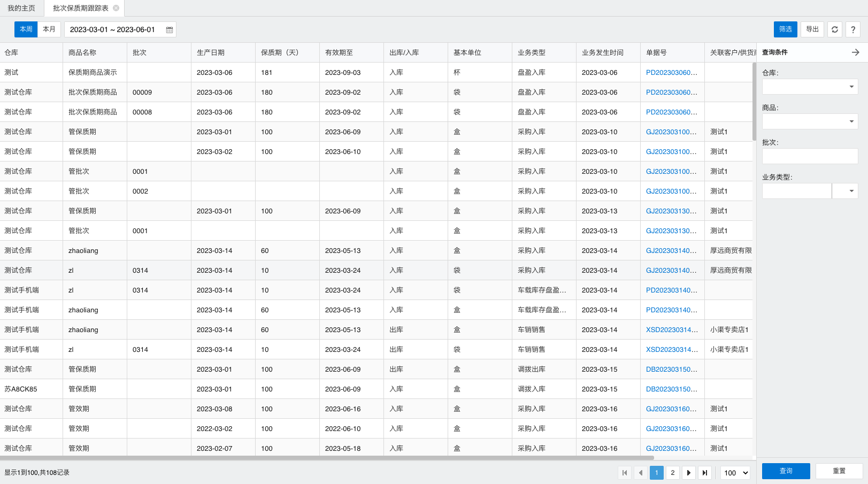Switch to the 我的主页 tab
This screenshot has height=484, width=868.
click(21, 8)
